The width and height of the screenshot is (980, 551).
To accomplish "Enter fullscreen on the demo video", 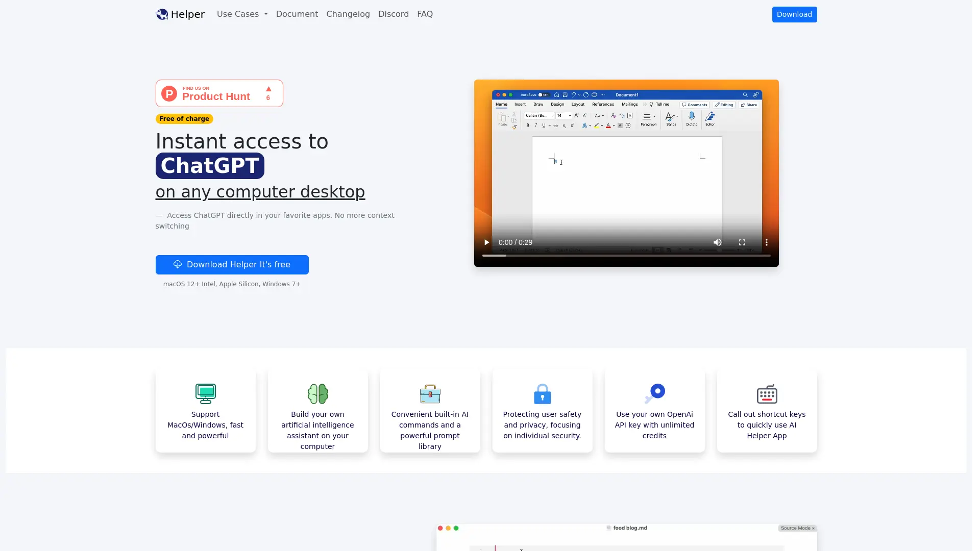I will click(742, 242).
